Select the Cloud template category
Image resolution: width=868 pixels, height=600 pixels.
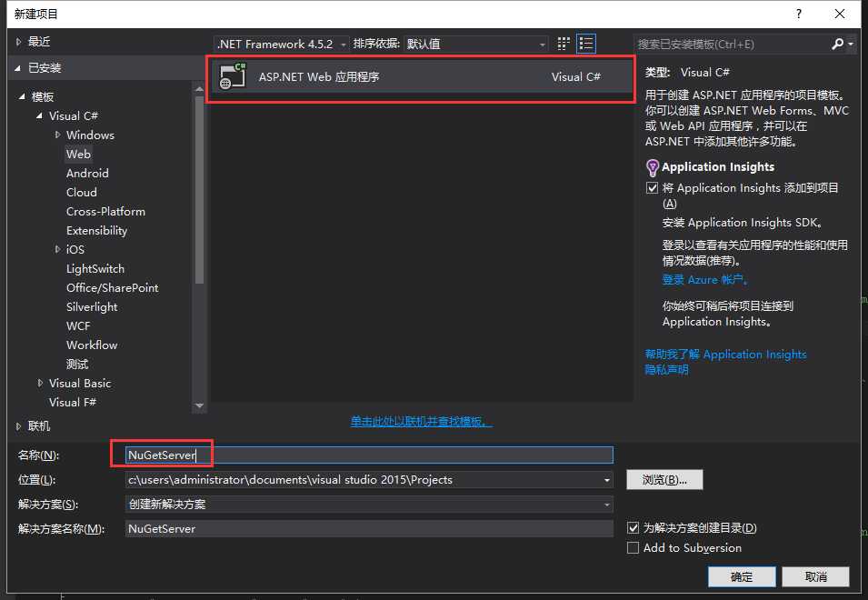pos(82,192)
